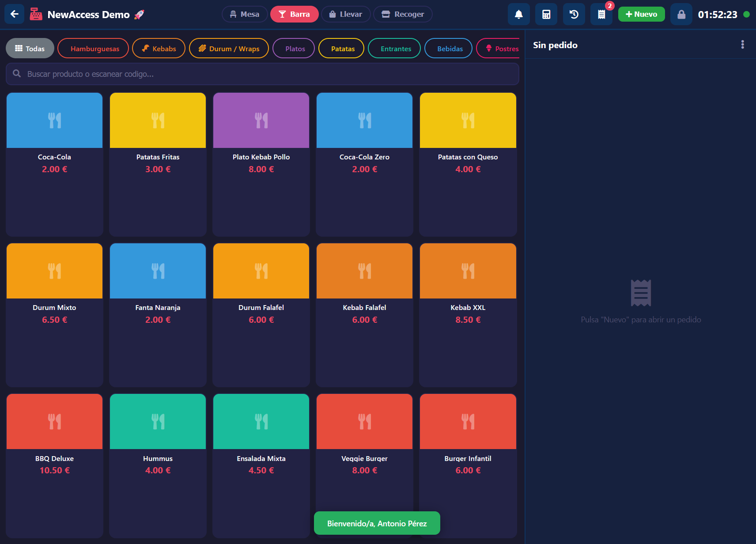Create a new order with Nuevo
Image resolution: width=756 pixels, height=544 pixels.
tap(642, 14)
